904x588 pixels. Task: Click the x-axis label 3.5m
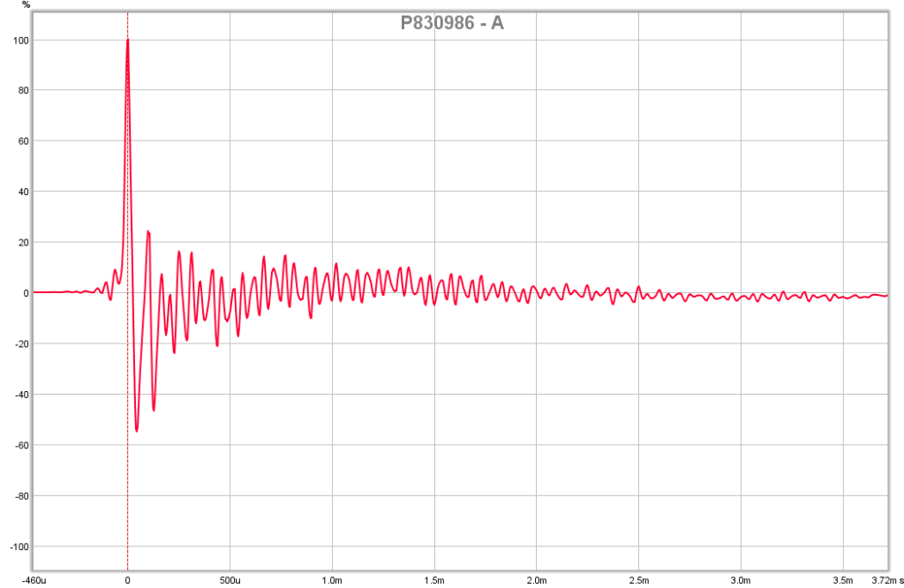coord(843,581)
